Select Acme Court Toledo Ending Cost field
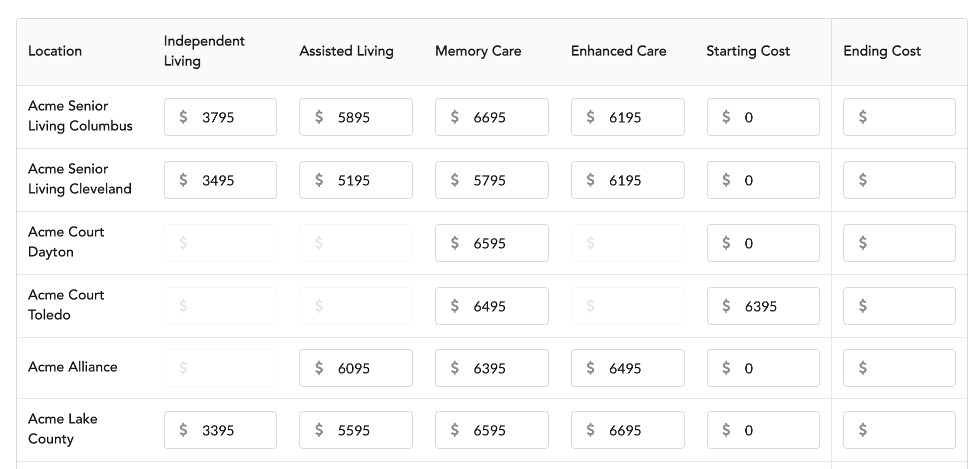 pos(900,306)
